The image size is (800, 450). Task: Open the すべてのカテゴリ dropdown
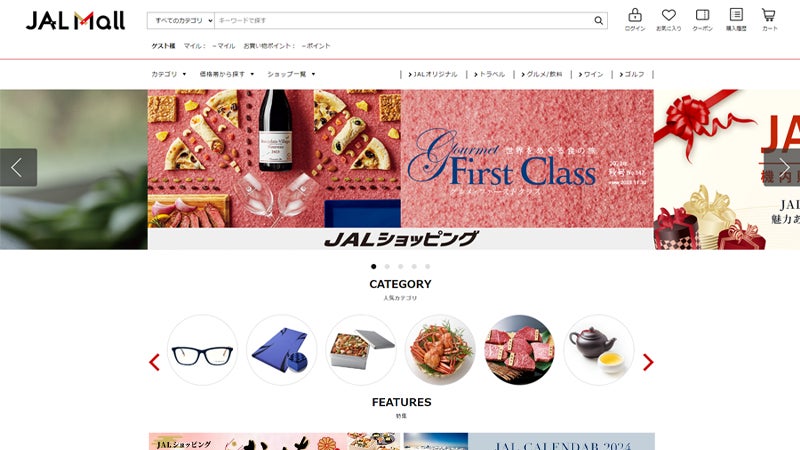181,20
